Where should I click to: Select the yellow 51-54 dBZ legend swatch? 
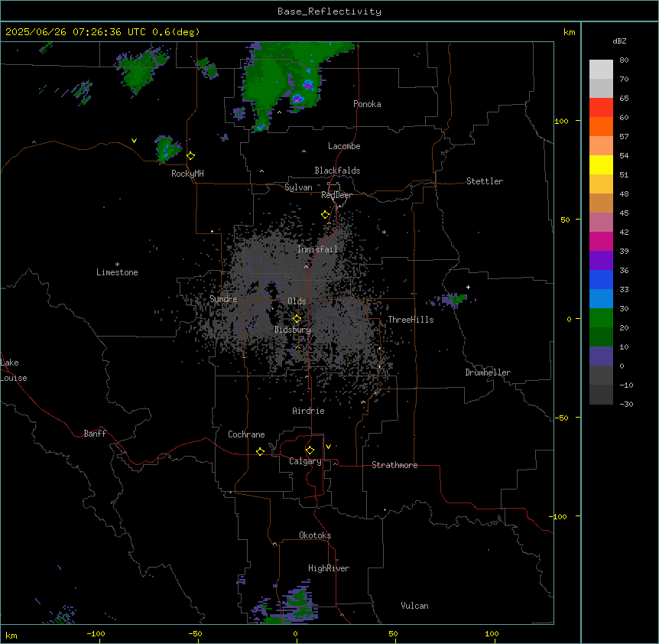(x=601, y=164)
